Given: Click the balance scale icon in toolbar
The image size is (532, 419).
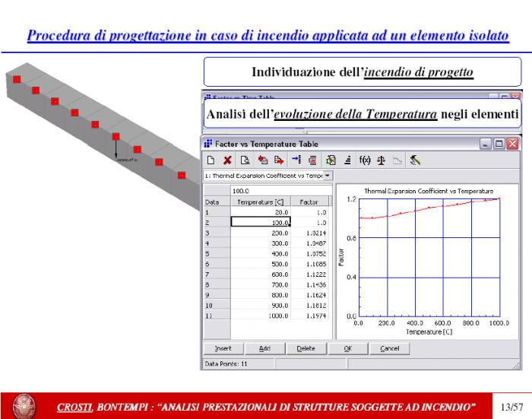Looking at the screenshot, I should 381,160.
